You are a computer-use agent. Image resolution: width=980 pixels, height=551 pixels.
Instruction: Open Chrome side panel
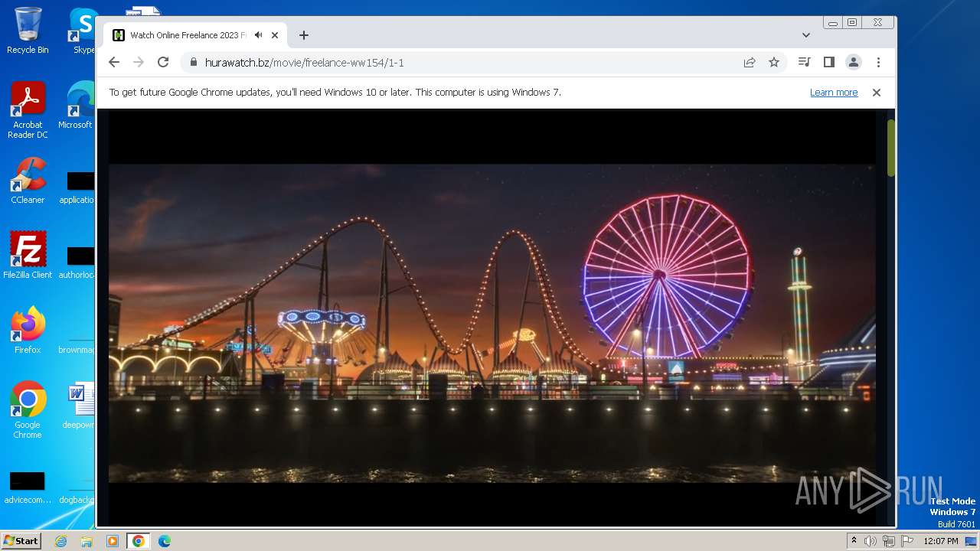pyautogui.click(x=828, y=63)
